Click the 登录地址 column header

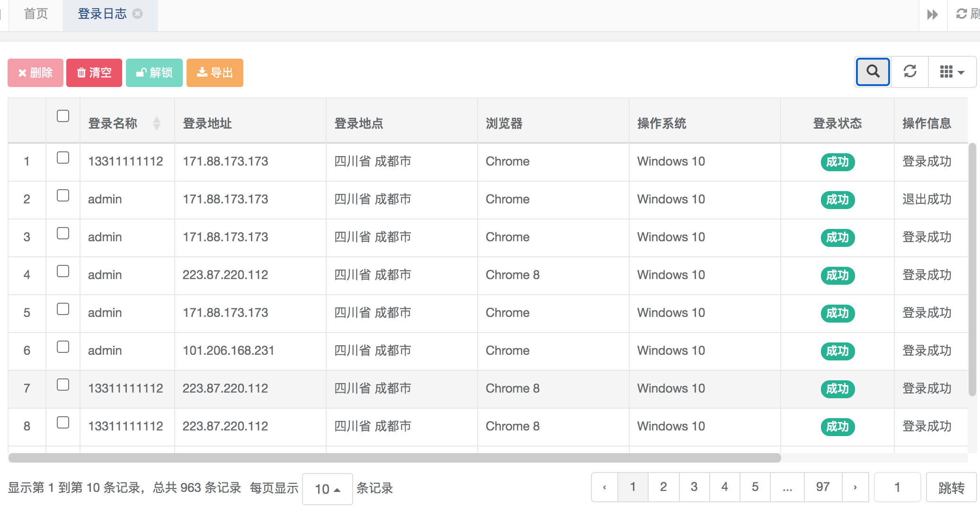[x=207, y=123]
